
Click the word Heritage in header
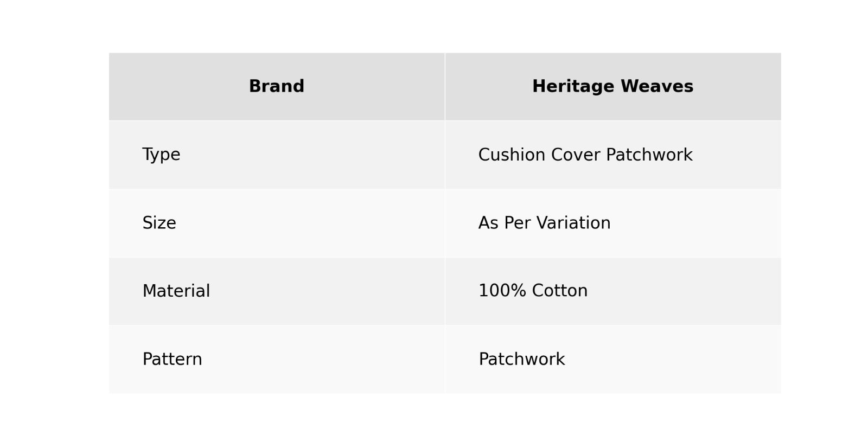(573, 87)
